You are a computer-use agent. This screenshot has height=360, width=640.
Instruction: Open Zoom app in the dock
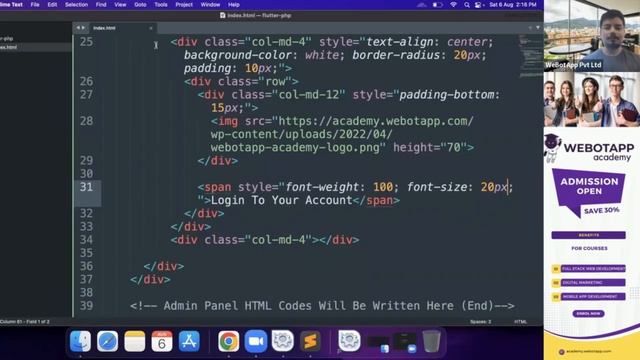[256, 341]
